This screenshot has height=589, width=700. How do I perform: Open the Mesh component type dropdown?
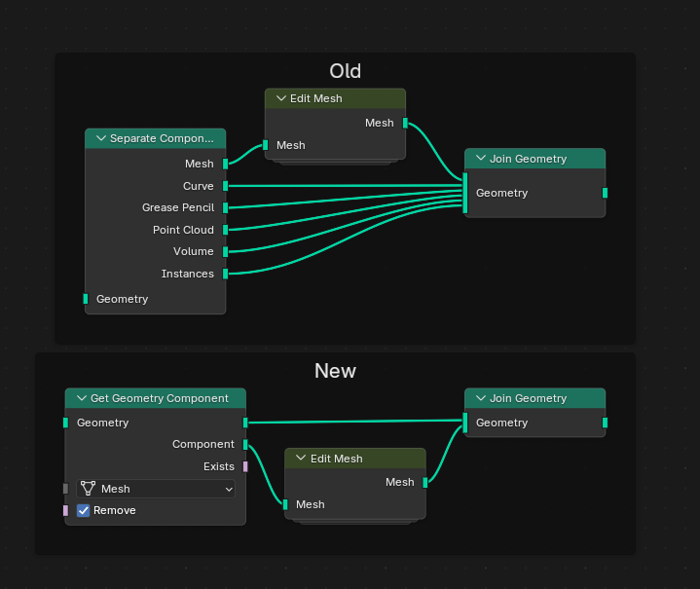pos(156,489)
